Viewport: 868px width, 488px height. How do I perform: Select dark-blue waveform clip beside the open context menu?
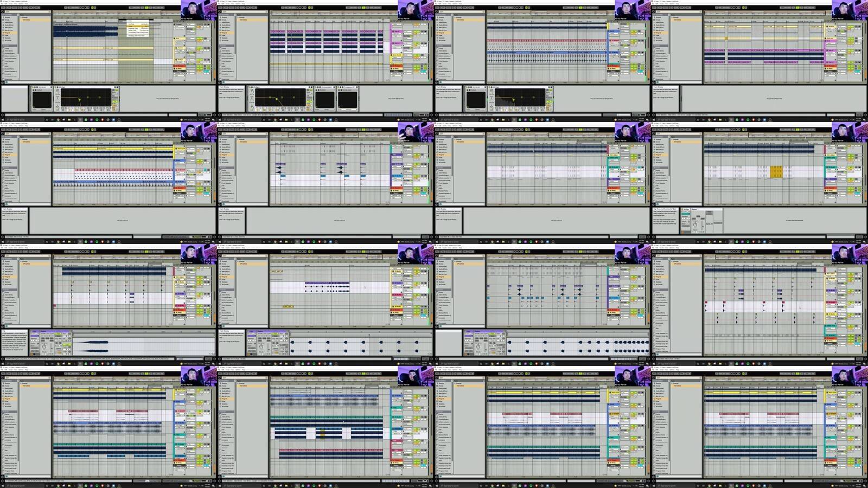pos(86,31)
